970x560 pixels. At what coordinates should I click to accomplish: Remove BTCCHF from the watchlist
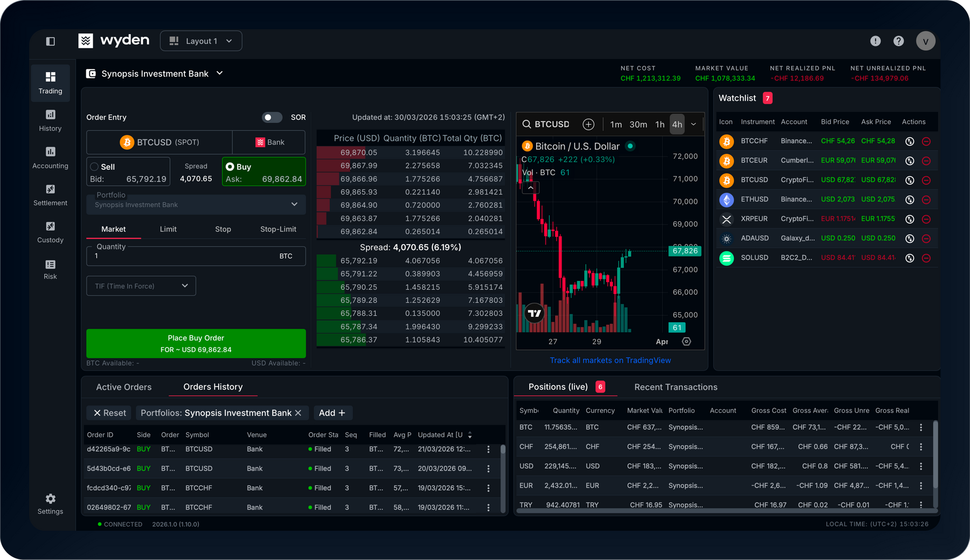point(926,141)
